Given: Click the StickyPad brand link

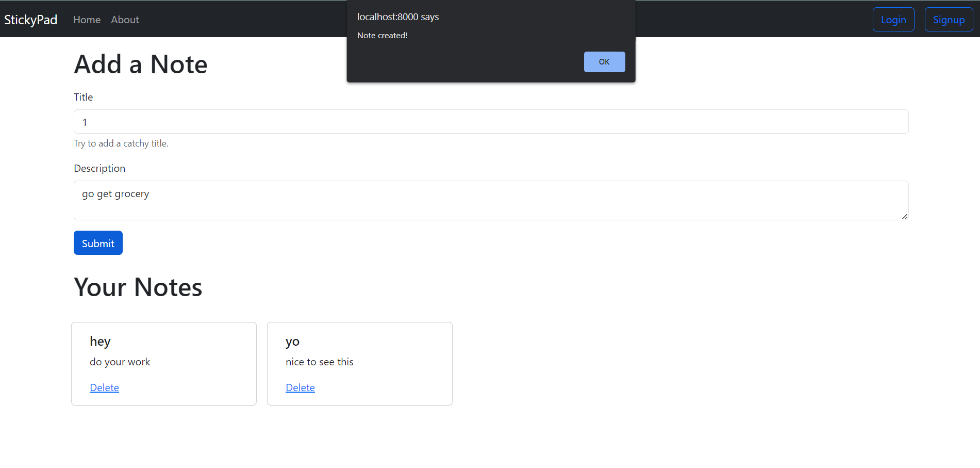Looking at the screenshot, I should point(30,20).
